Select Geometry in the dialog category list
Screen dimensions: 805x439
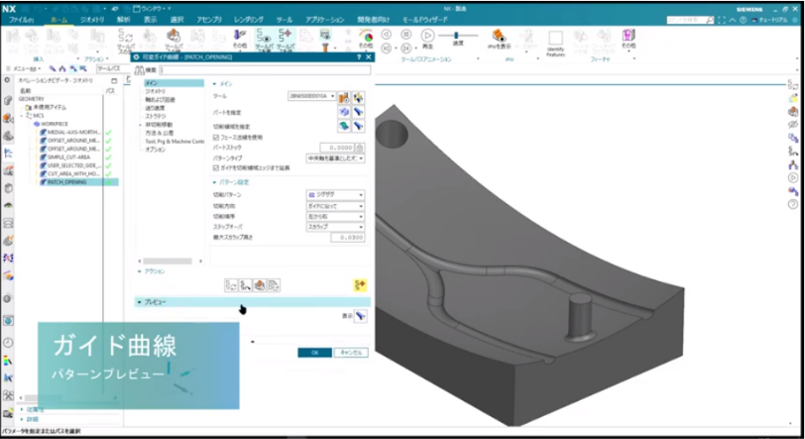click(x=155, y=91)
